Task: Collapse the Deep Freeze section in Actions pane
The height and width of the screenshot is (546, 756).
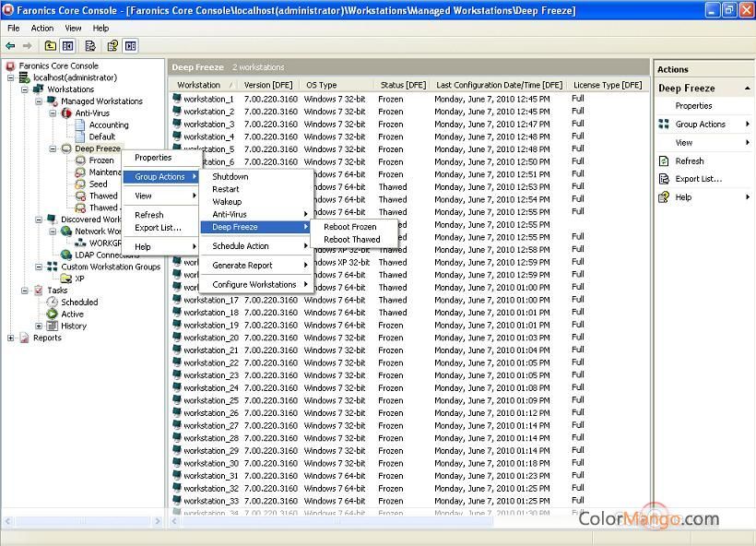Action: pyautogui.click(x=747, y=89)
